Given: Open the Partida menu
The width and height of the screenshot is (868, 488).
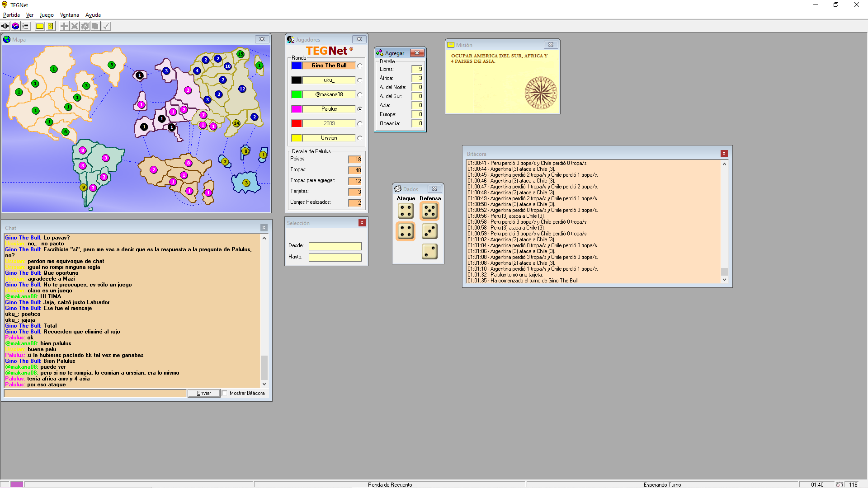Looking at the screenshot, I should point(11,15).
